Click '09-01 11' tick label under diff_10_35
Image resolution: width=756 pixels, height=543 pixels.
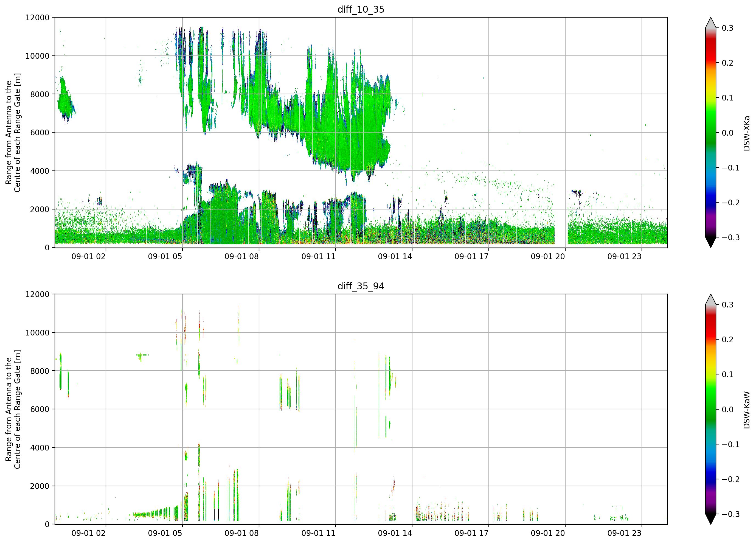click(x=318, y=256)
